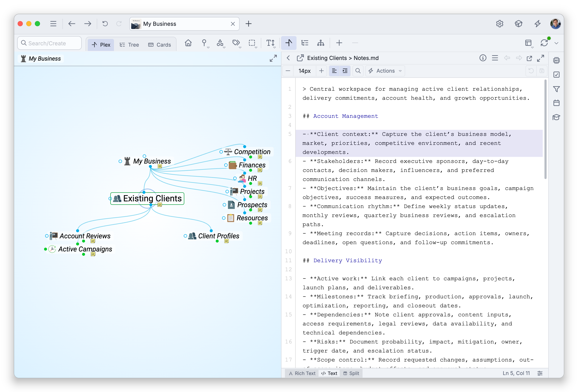Switch to outline list layout icon
This screenshot has width=578, height=392.
(305, 43)
